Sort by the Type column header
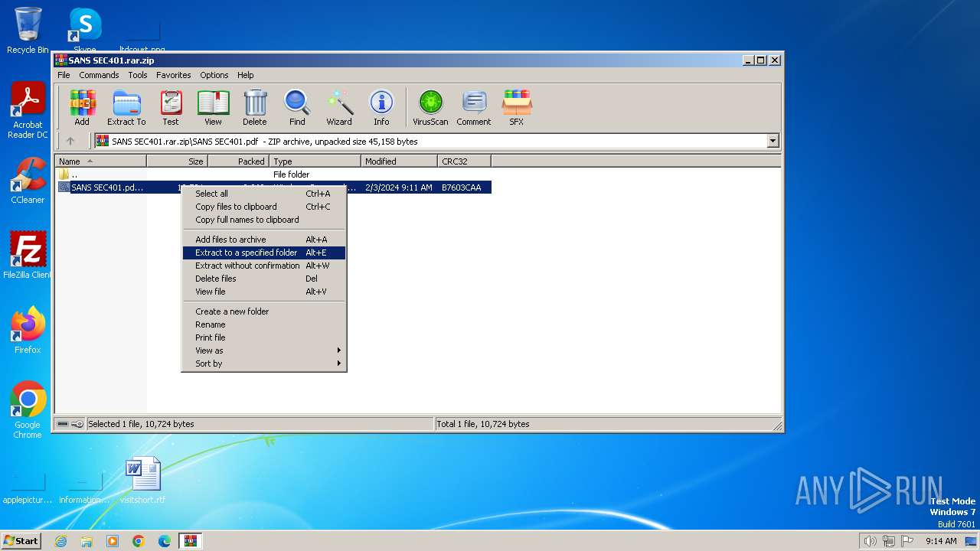 315,161
